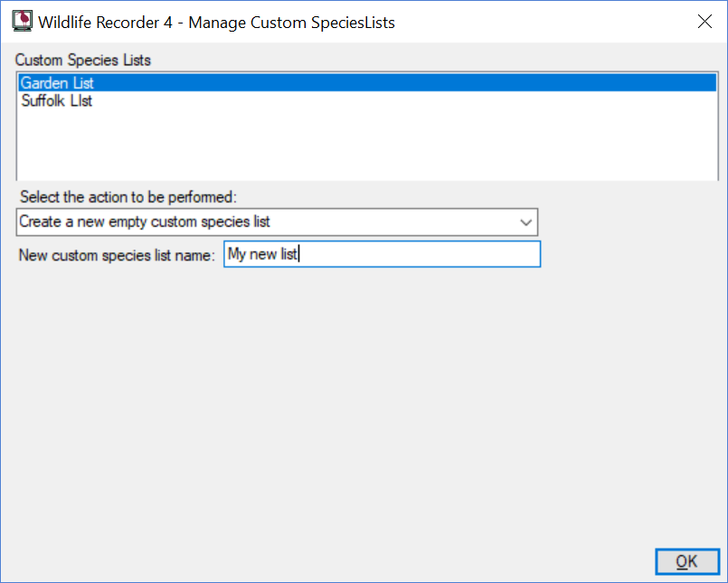Open the action to be performed dropdown
The width and height of the screenshot is (728, 583).
click(277, 221)
